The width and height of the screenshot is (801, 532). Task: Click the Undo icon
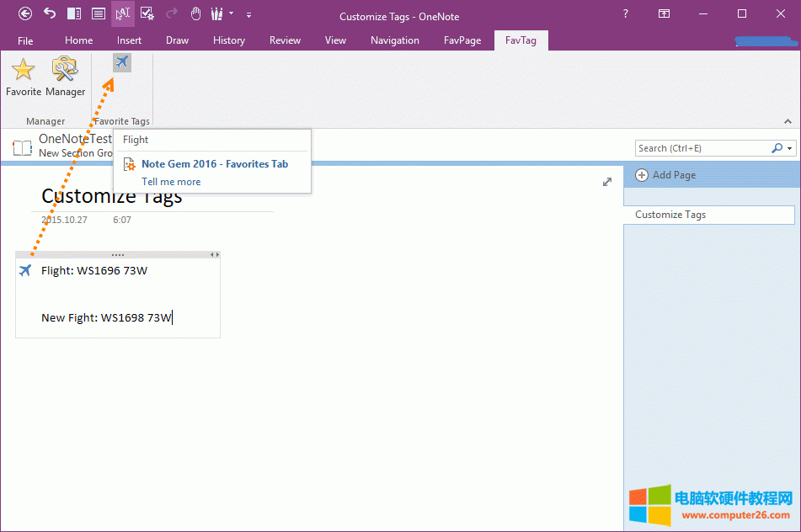[50, 13]
